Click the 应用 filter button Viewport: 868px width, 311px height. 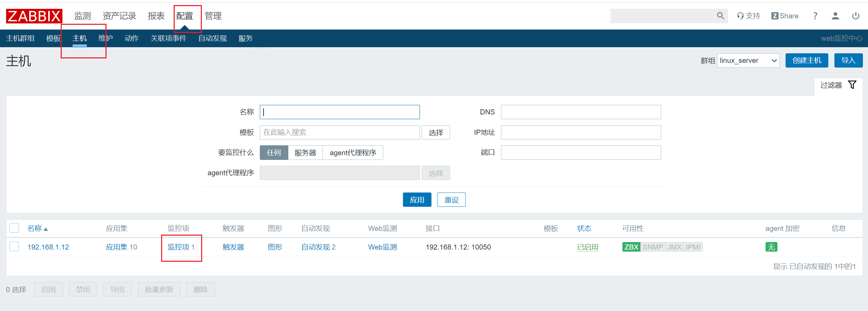[417, 200]
